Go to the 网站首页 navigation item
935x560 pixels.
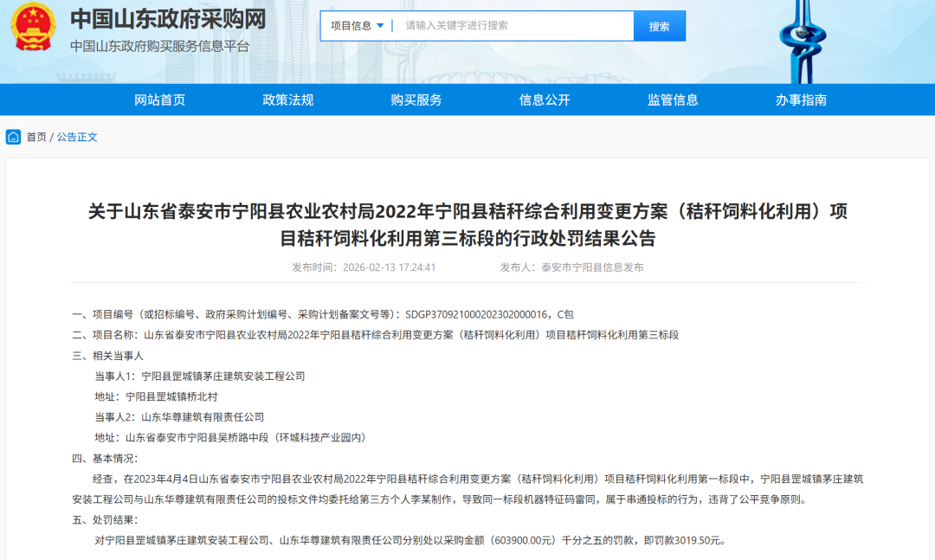pos(159,100)
